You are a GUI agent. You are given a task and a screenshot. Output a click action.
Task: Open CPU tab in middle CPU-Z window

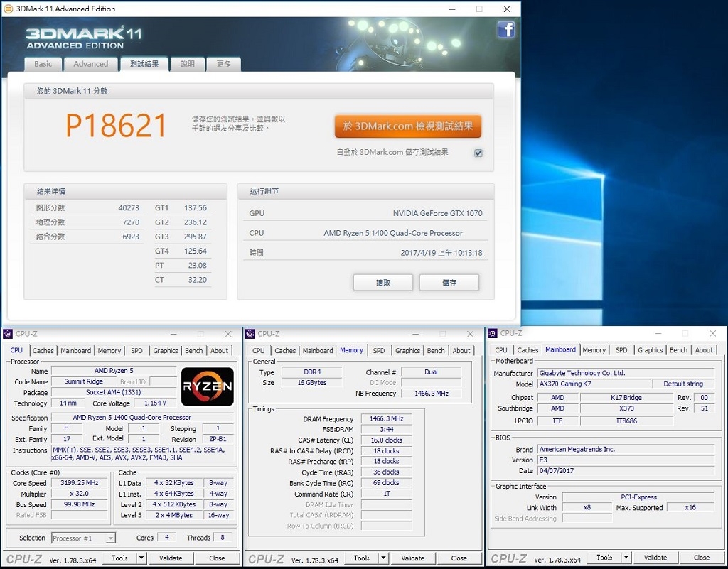[259, 351]
